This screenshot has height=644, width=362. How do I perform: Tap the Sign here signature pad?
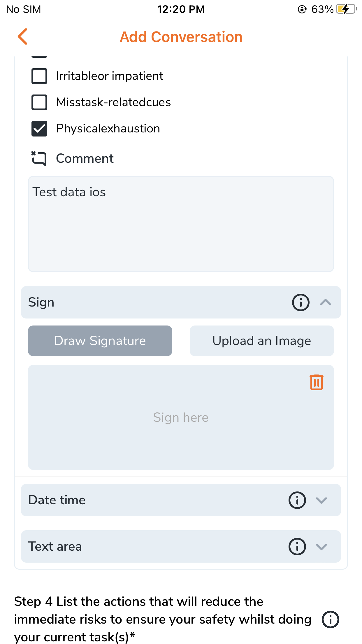[181, 417]
